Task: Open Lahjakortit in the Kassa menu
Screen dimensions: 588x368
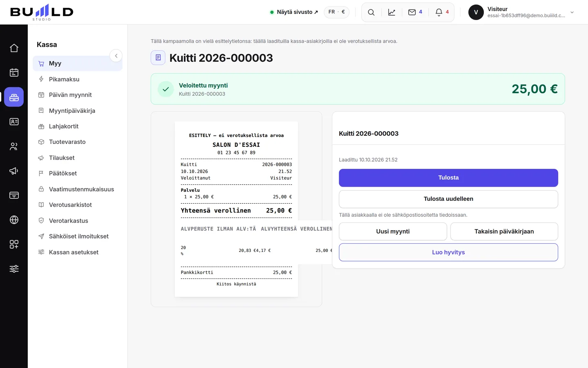Action: point(78,126)
